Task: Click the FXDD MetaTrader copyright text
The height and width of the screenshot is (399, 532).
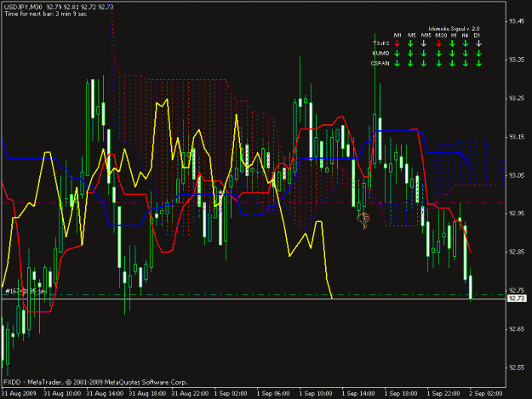Action: coord(95,382)
